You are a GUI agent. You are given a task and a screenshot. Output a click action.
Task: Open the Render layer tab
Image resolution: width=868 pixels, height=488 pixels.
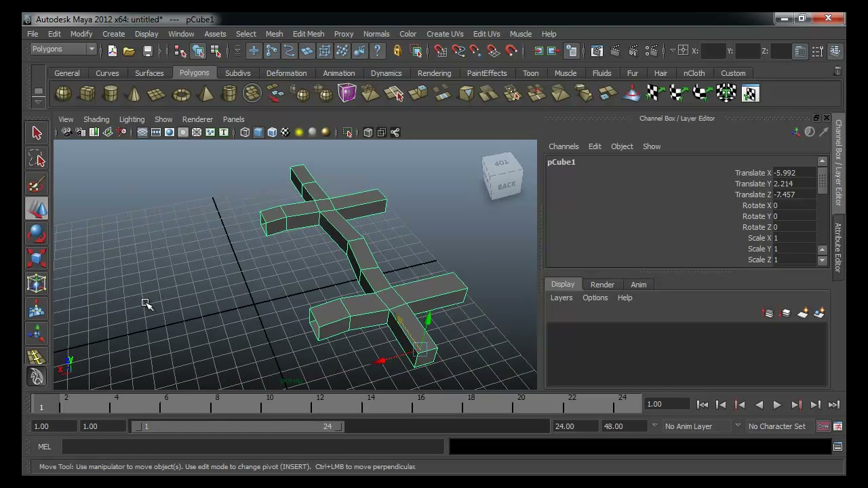pos(602,285)
